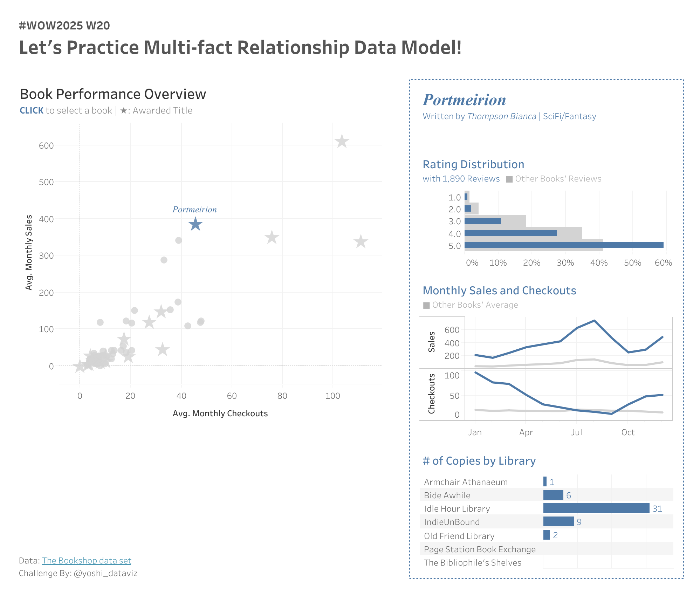Viewport: 700px width, 595px height.
Task: Select the circle mark near 120 sales, 8 checkouts
Action: (100, 322)
